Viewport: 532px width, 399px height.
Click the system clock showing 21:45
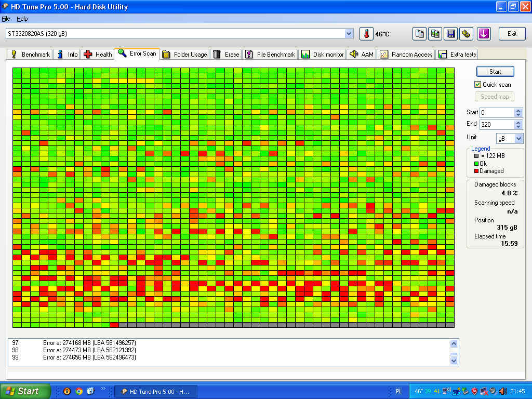(x=517, y=392)
